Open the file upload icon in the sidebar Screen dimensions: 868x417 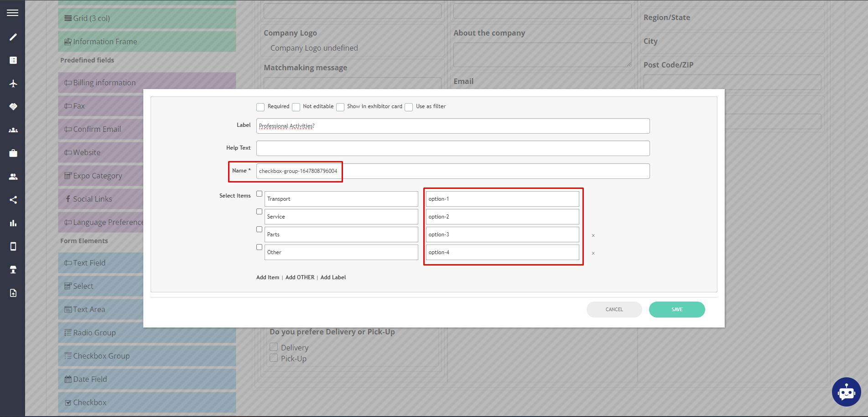point(13,292)
